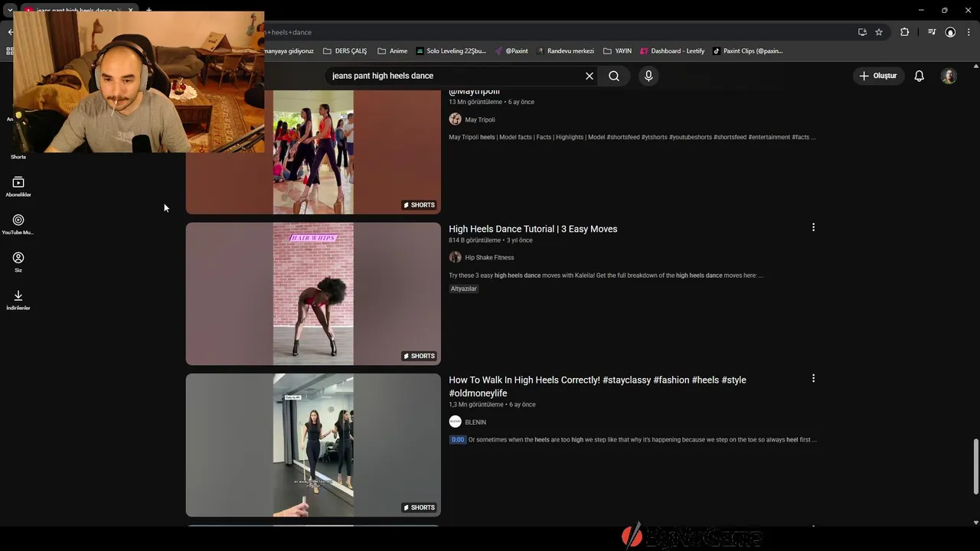Open Solo Leveling bookmark
This screenshot has width=980, height=551.
(451, 51)
